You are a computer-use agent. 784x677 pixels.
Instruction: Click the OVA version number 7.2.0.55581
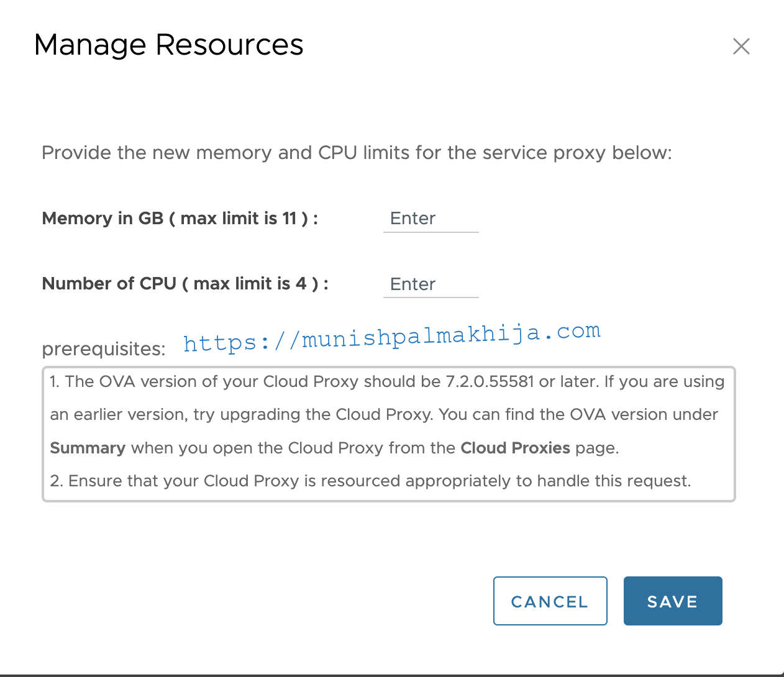coord(490,381)
